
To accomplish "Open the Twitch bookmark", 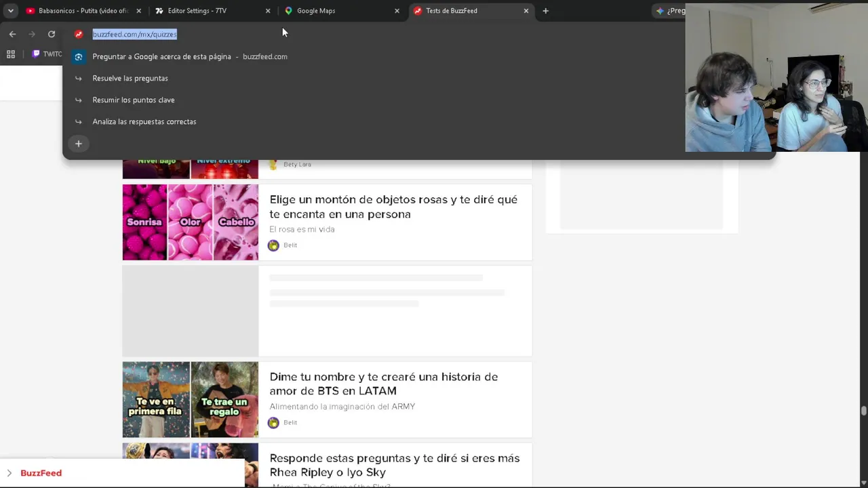I will (x=47, y=54).
